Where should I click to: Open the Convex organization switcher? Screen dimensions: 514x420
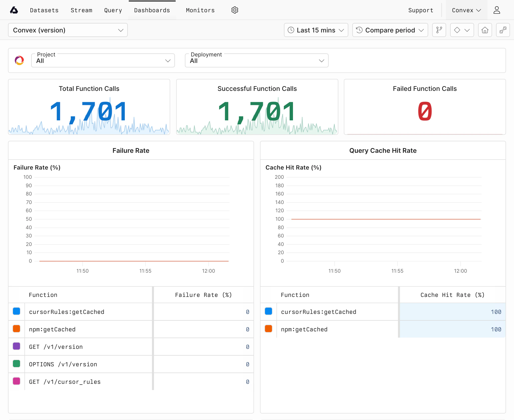466,10
